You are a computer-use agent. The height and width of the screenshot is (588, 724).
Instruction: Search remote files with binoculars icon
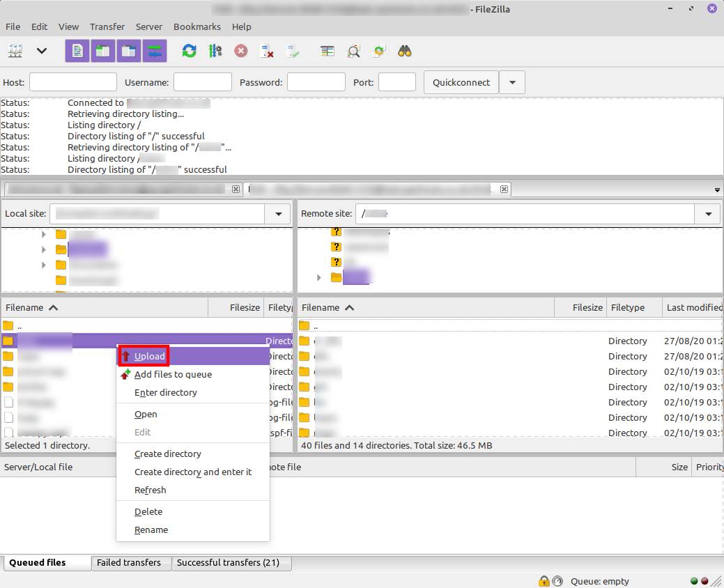coord(404,51)
